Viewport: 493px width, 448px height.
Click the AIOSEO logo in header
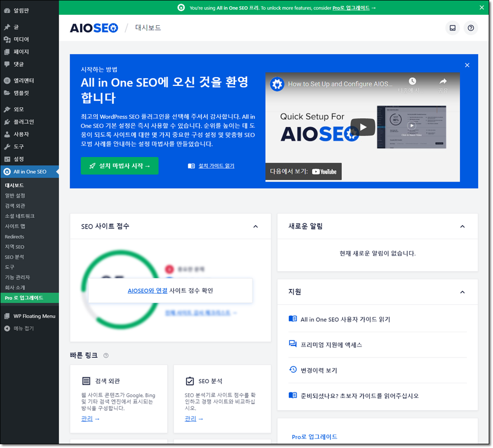pyautogui.click(x=94, y=28)
